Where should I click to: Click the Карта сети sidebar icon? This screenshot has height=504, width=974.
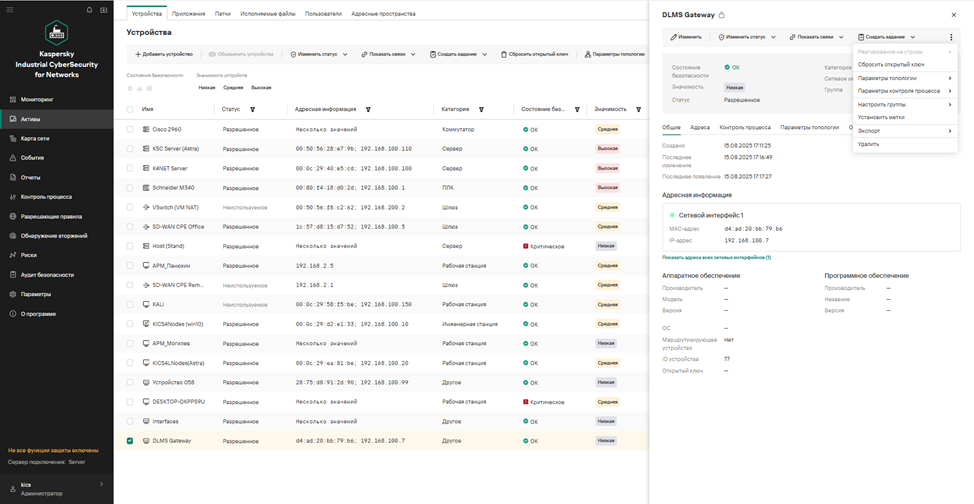(13, 139)
